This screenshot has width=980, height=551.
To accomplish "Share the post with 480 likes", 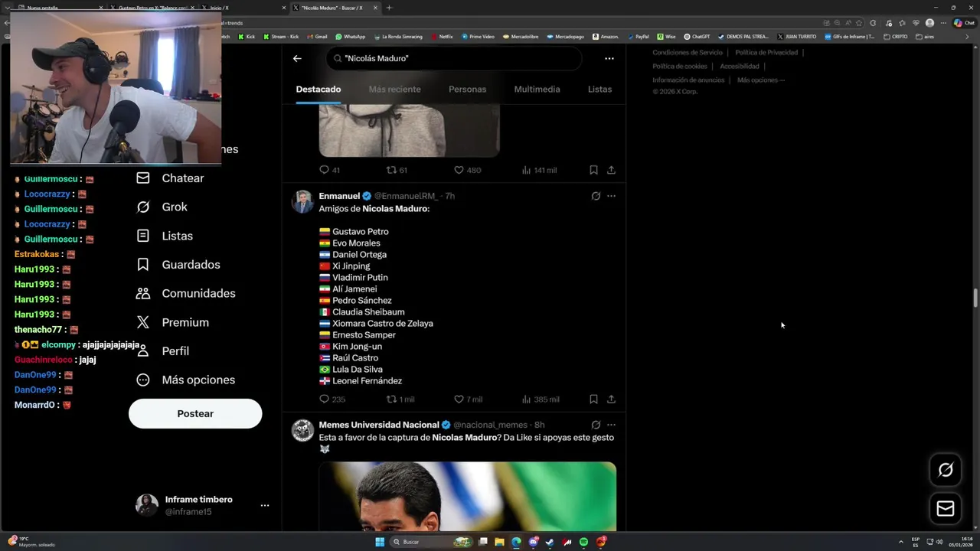I will [x=611, y=170].
